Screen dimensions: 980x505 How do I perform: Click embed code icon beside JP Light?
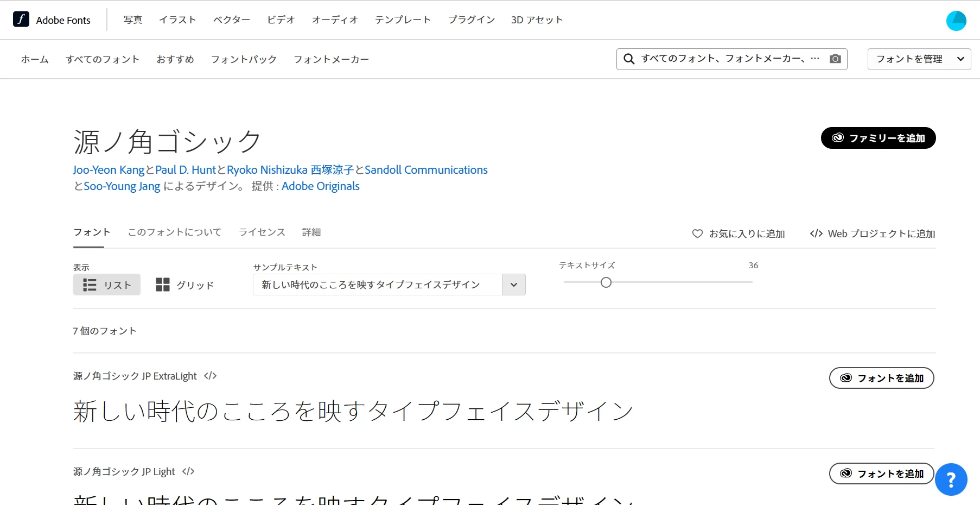pyautogui.click(x=188, y=471)
